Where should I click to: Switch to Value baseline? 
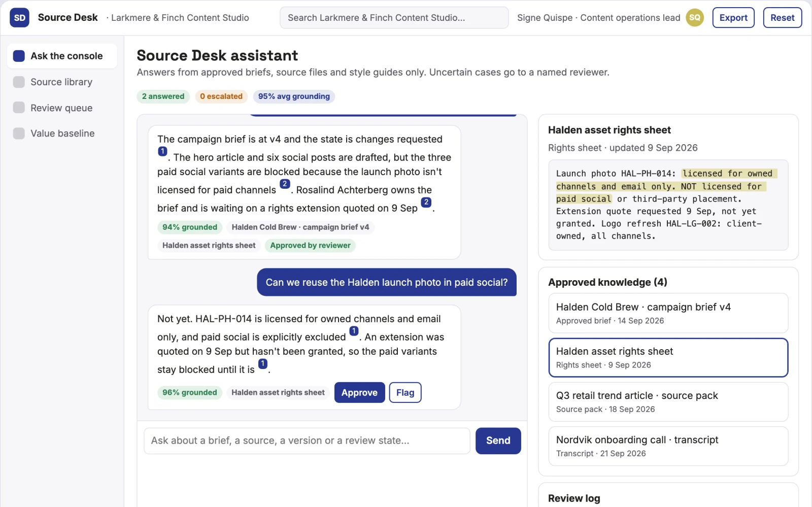pyautogui.click(x=62, y=133)
